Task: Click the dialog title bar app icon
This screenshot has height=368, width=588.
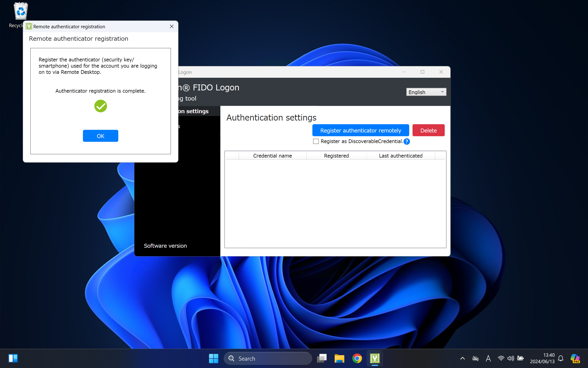Action: pyautogui.click(x=29, y=26)
